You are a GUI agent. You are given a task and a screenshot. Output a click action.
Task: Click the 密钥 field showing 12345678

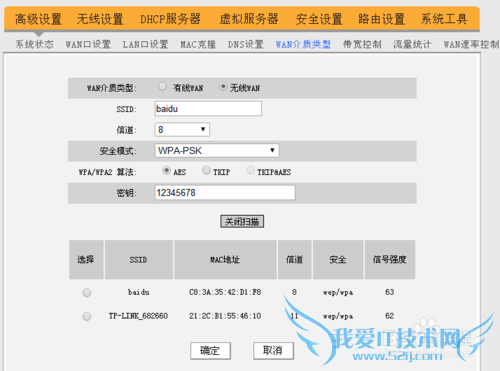pos(225,193)
